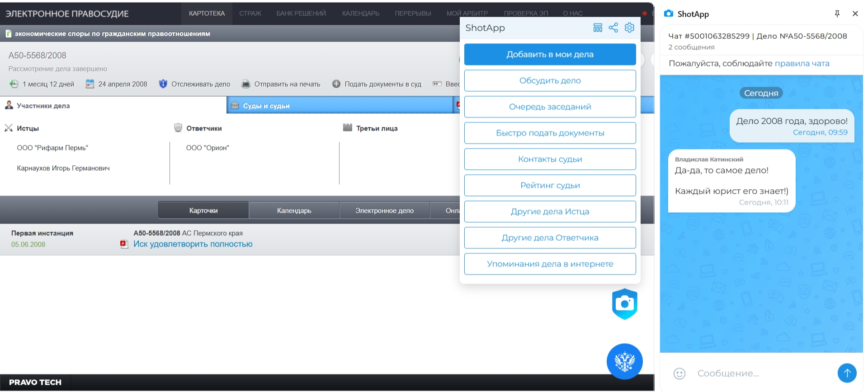868x392 pixels.
Task: Click the ShotApp settings gear icon
Action: tap(629, 28)
